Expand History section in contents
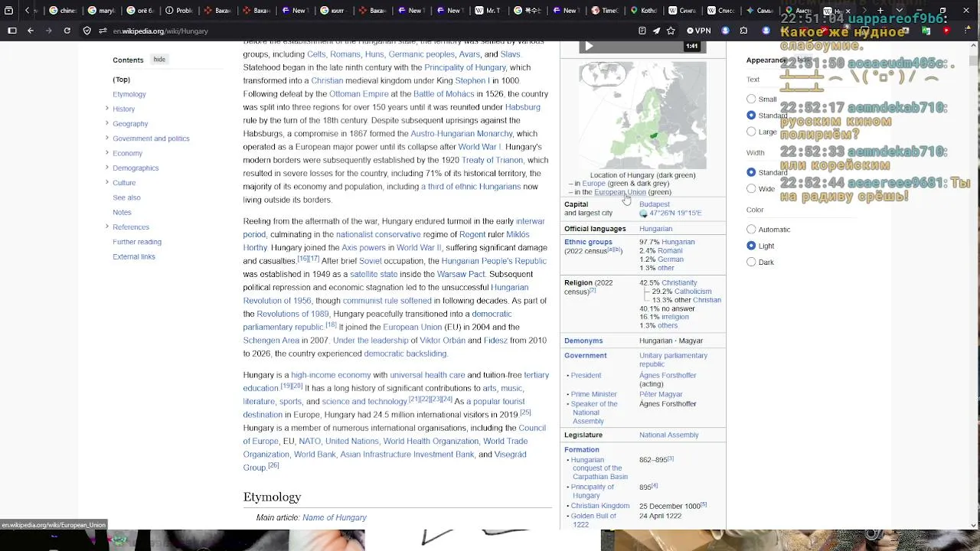Screen dimensions: 980x551 click(x=106, y=109)
